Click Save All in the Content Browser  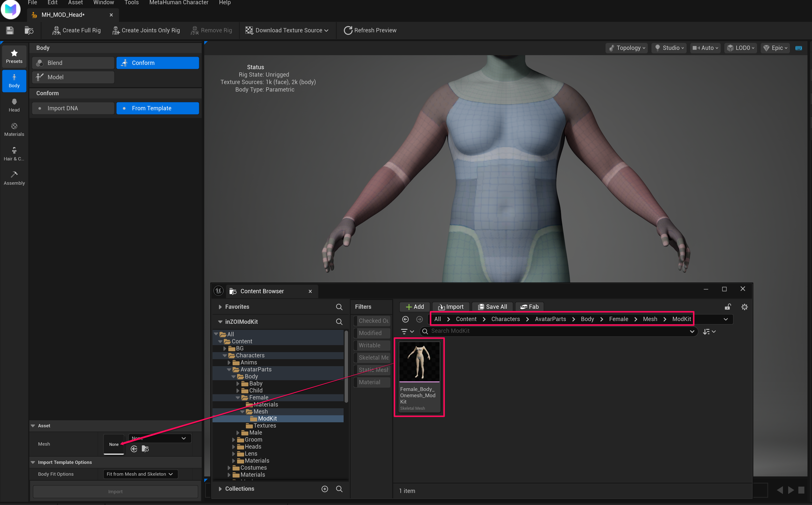(492, 307)
